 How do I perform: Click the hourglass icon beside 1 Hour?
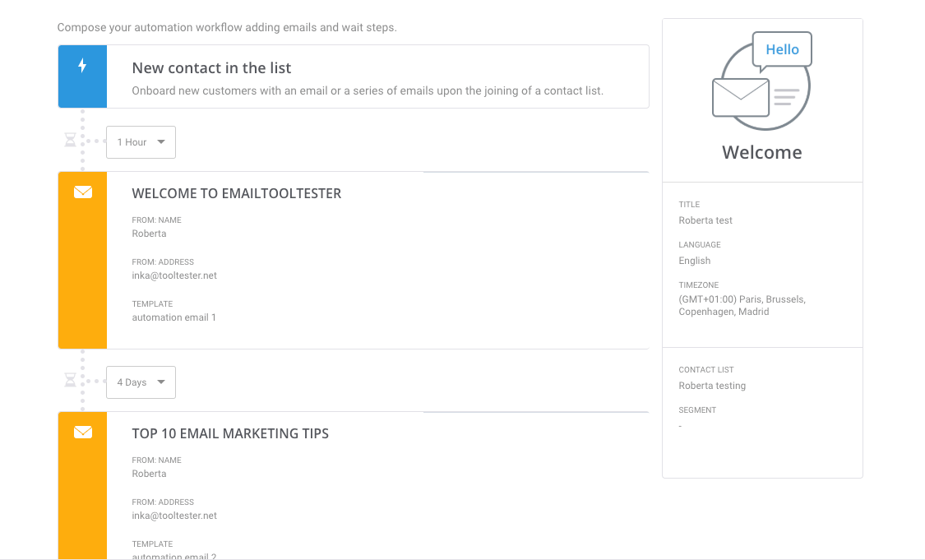point(70,140)
